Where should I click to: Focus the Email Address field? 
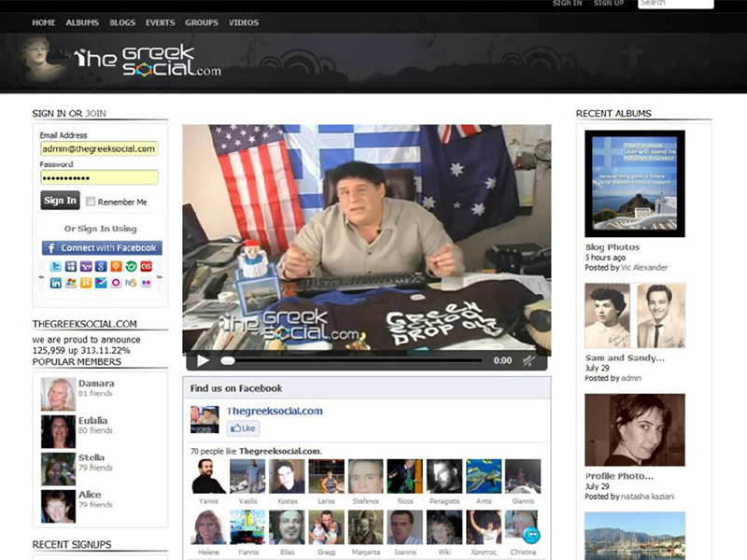[x=99, y=148]
